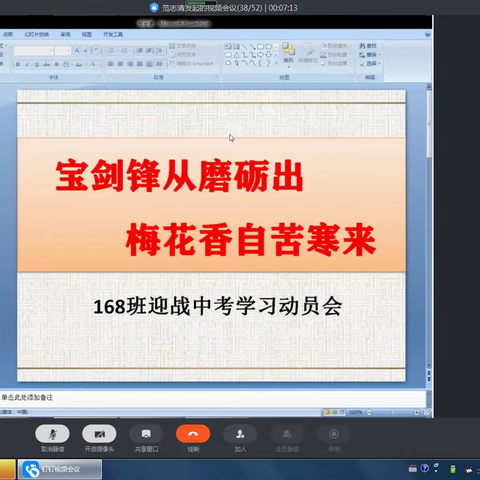
Task: Toggle bold formatting button
Action: click(18, 64)
